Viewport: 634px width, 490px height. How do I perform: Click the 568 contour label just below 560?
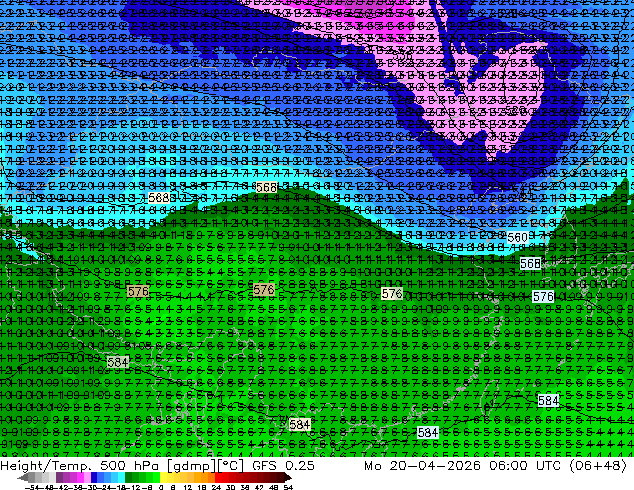[x=530, y=264]
